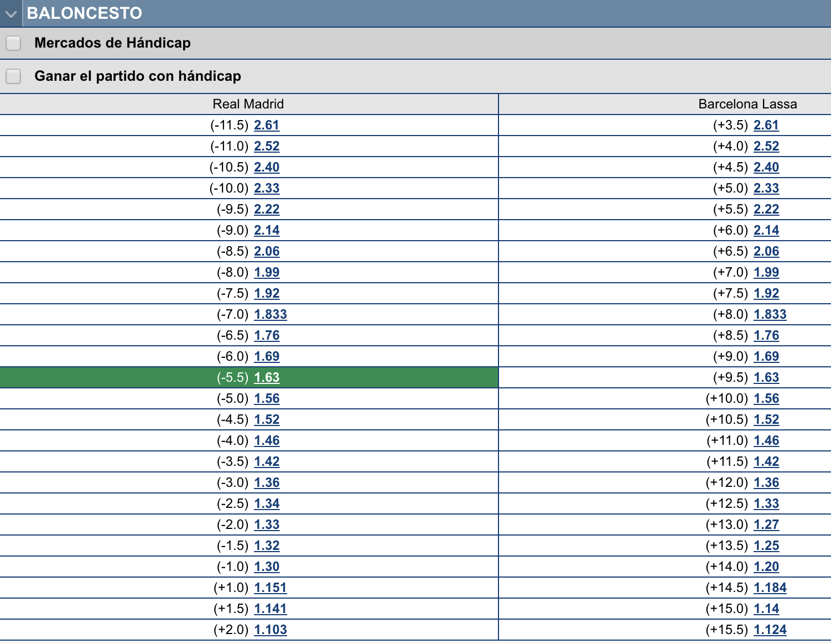Choose Real Madrid (-8.5) odds 2.06
Screen dimensions: 831x644
click(x=267, y=251)
